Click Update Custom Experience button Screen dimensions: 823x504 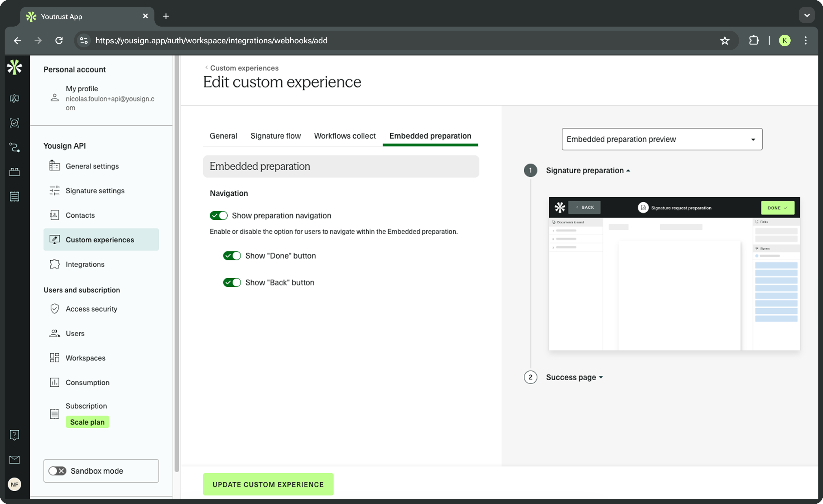tap(268, 484)
